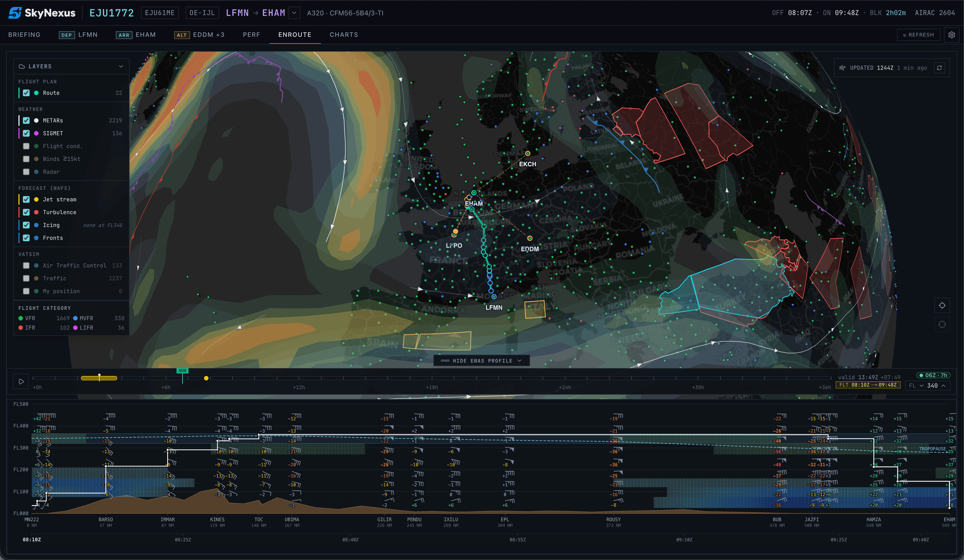Open the route dropdown next to EHAM
964x560 pixels.
[294, 13]
